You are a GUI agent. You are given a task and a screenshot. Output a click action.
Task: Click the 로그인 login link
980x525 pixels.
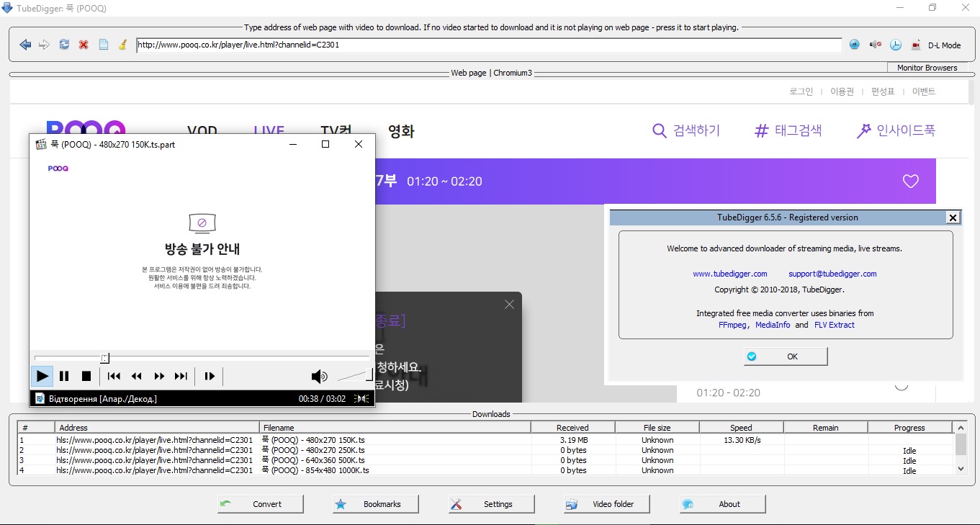pos(801,91)
